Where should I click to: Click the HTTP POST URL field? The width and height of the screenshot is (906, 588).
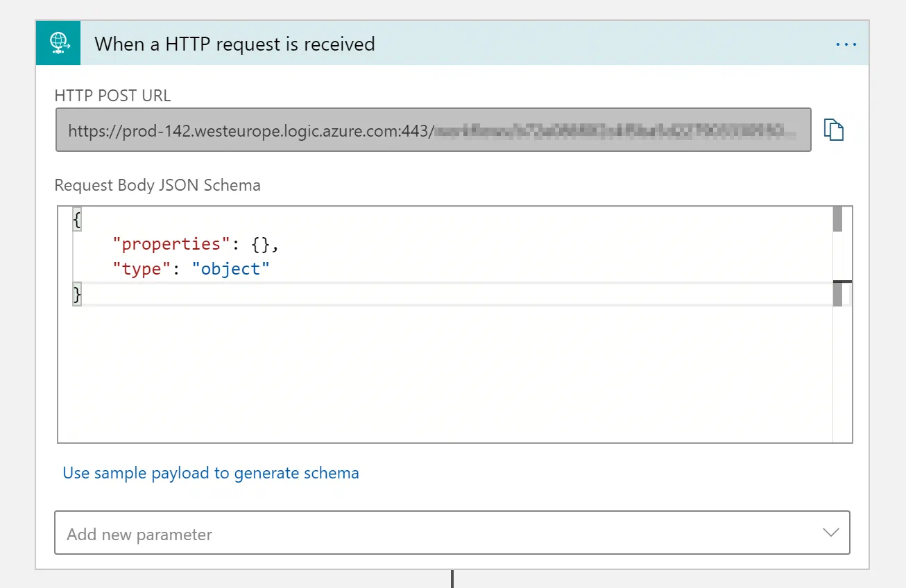(x=433, y=130)
